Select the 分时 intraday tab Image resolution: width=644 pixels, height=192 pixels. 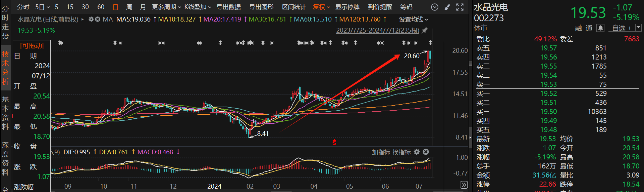click(x=23, y=7)
